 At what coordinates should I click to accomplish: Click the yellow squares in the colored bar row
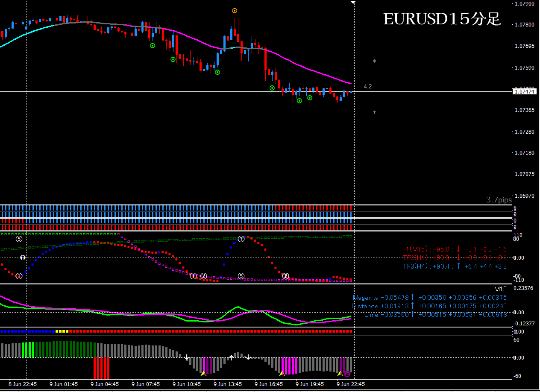[x=62, y=331]
